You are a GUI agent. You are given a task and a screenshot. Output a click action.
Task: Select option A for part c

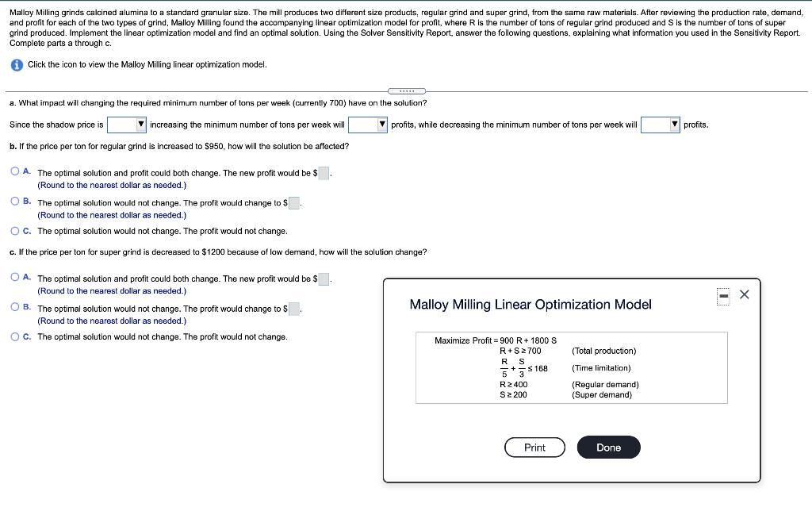(x=14, y=277)
